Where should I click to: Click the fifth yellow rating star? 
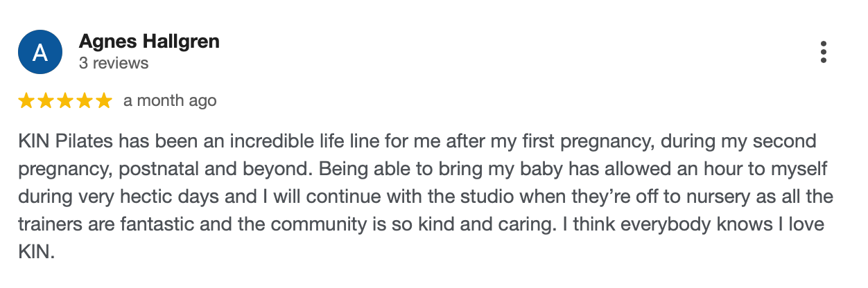103,101
